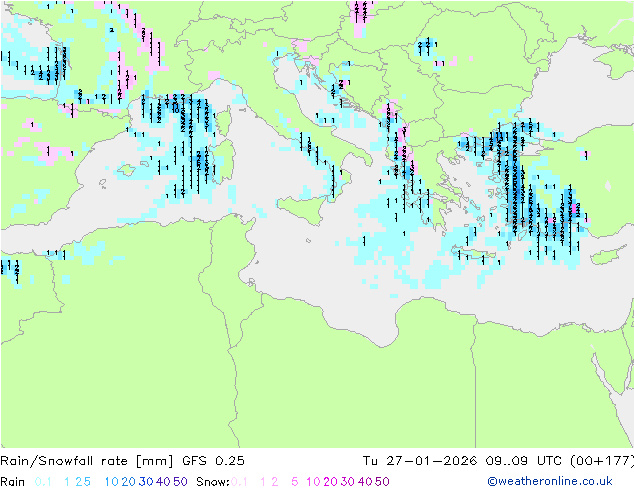This screenshot has width=634, height=490.
Task: Select the 'GFS 0.25' model label
Action: (213, 461)
